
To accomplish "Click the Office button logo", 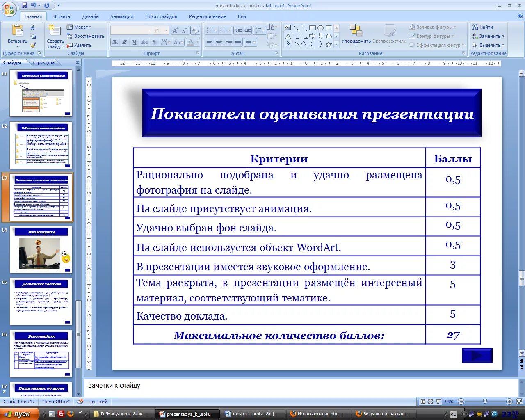I will 9,9.
